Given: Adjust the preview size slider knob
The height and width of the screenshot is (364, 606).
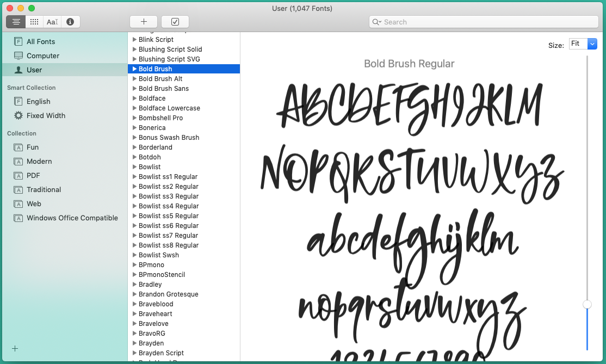Looking at the screenshot, I should pyautogui.click(x=587, y=305).
